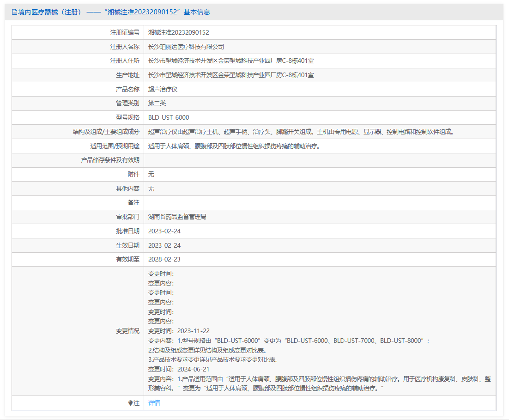The height and width of the screenshot is (420, 509).
Task: Click the expiry date 2028-02-23
Action: [x=164, y=259]
